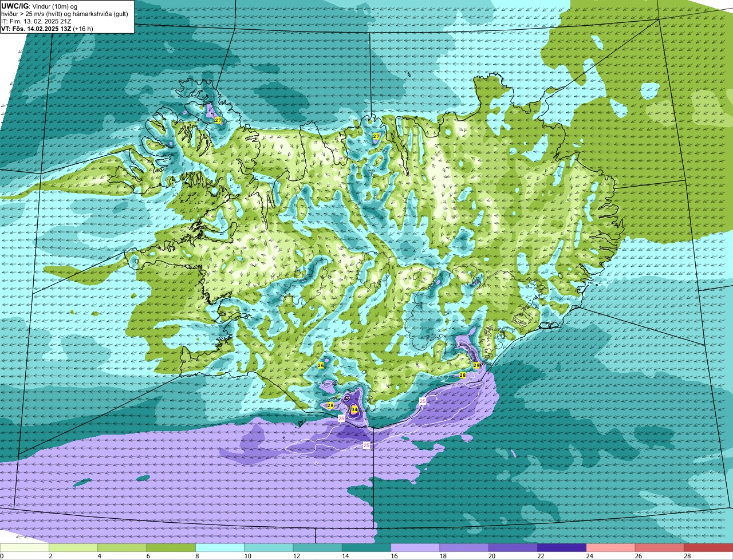The image size is (733, 560).
Task: Click the yellow 34 maximum gust marker
Action: (x=354, y=409)
